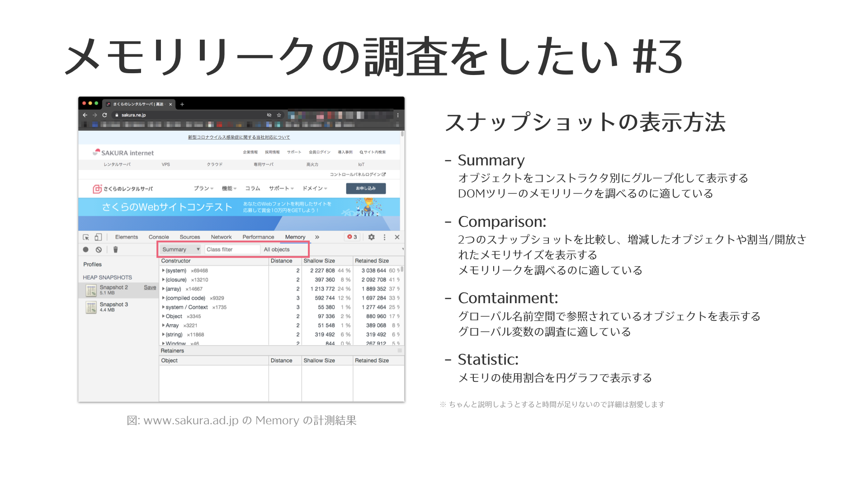Click the Retainers pane menu lines icon
This screenshot has width=868, height=488.
400,351
